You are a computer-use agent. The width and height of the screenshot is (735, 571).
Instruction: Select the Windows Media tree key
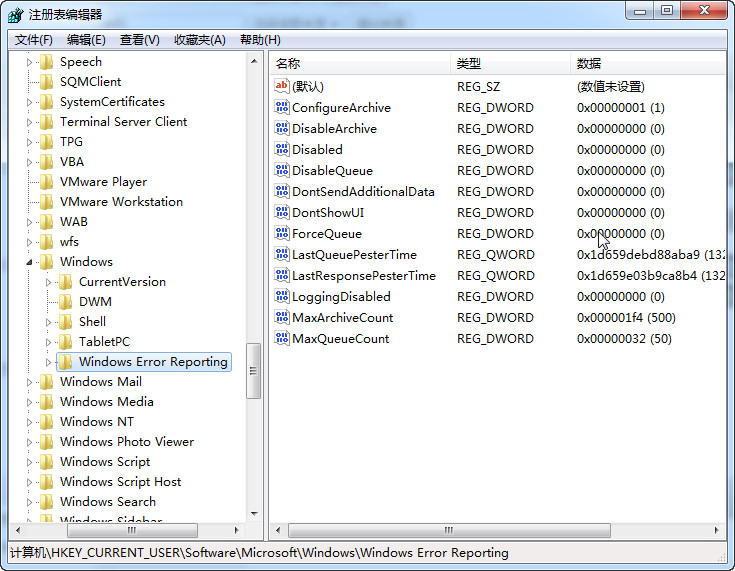point(107,402)
